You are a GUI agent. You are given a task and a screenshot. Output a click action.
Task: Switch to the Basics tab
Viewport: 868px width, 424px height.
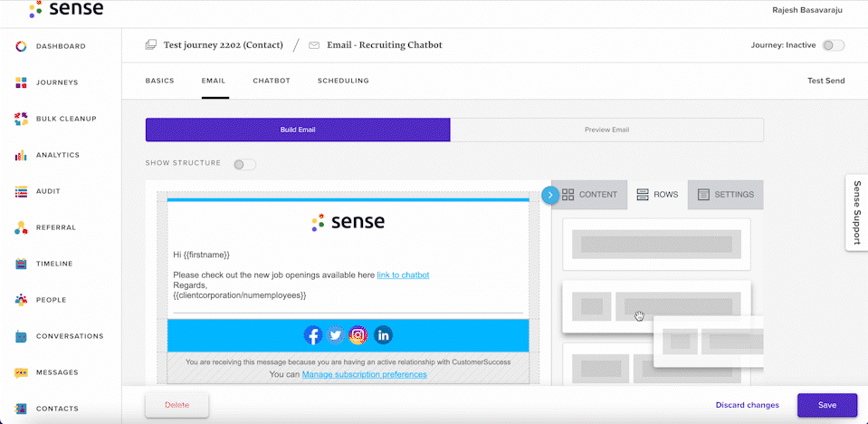pos(160,81)
